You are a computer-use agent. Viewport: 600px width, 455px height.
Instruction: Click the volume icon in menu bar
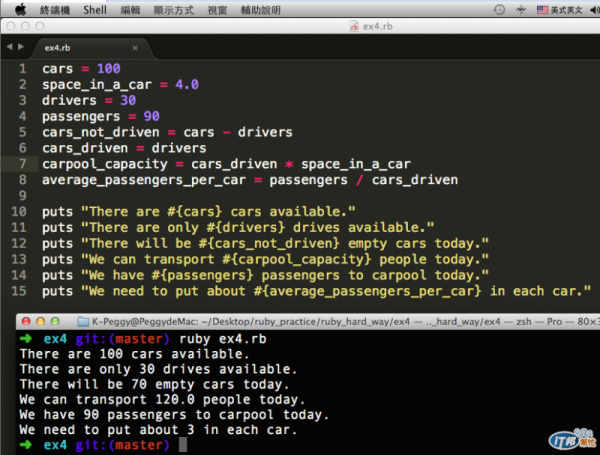click(595, 10)
